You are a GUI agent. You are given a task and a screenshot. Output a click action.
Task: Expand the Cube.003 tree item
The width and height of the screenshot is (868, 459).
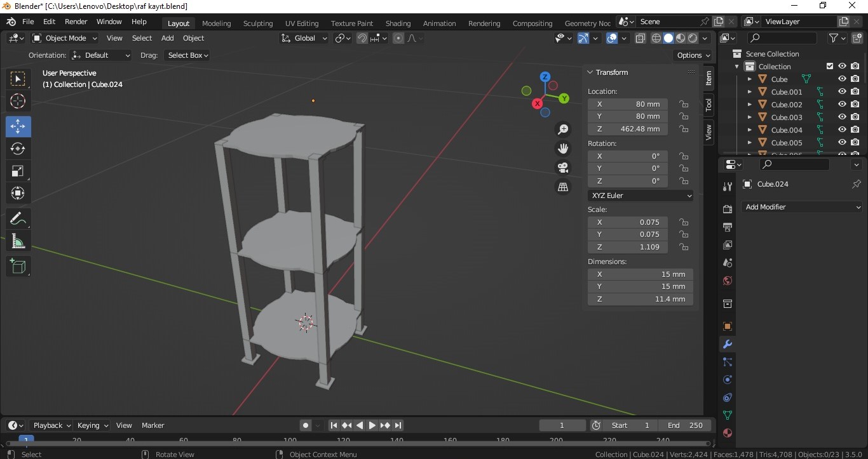point(750,117)
